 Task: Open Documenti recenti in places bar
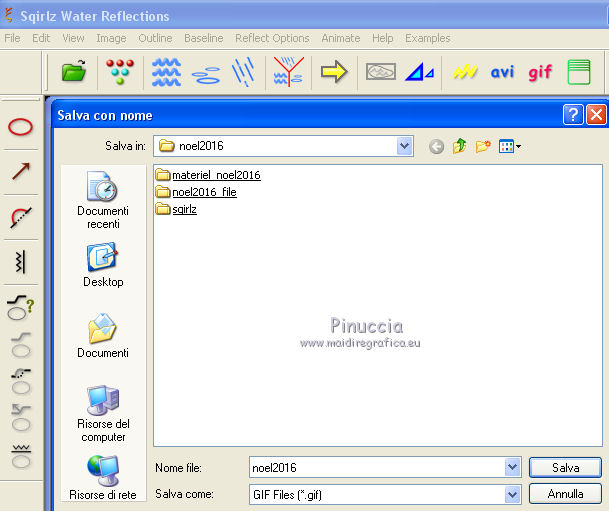pos(103,200)
